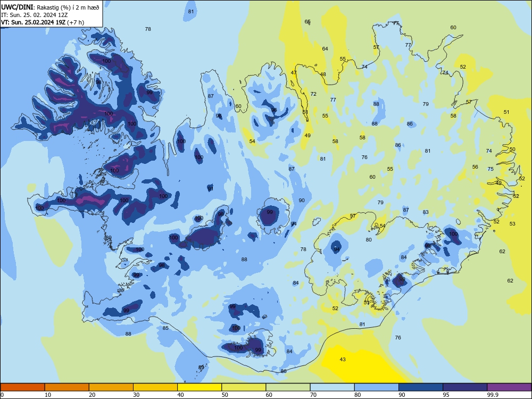This screenshot has width=532, height=399.
Task: Click the value 64 on the map
Action: pyautogui.click(x=325, y=49)
